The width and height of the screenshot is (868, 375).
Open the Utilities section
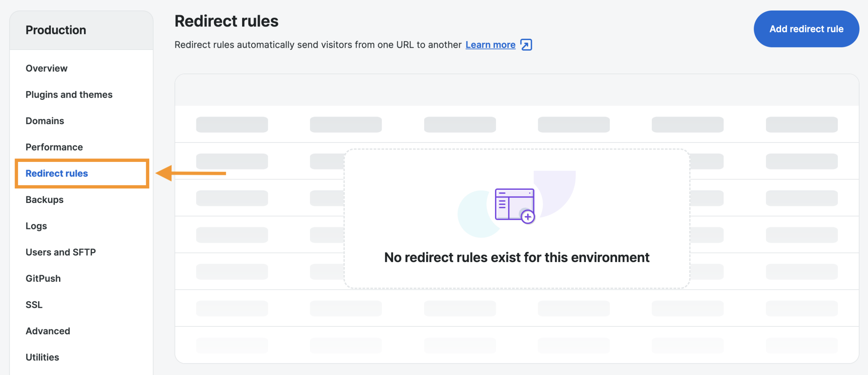(x=42, y=357)
